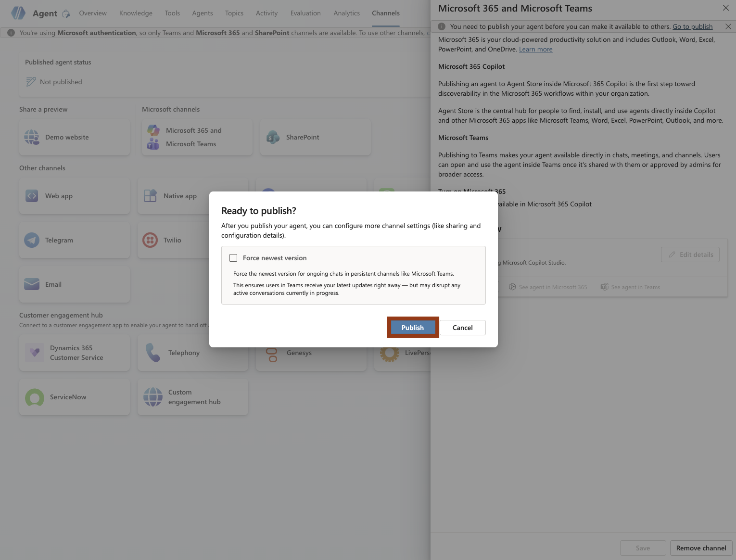
Task: Choose the Twilio channel label
Action: pyautogui.click(x=172, y=240)
